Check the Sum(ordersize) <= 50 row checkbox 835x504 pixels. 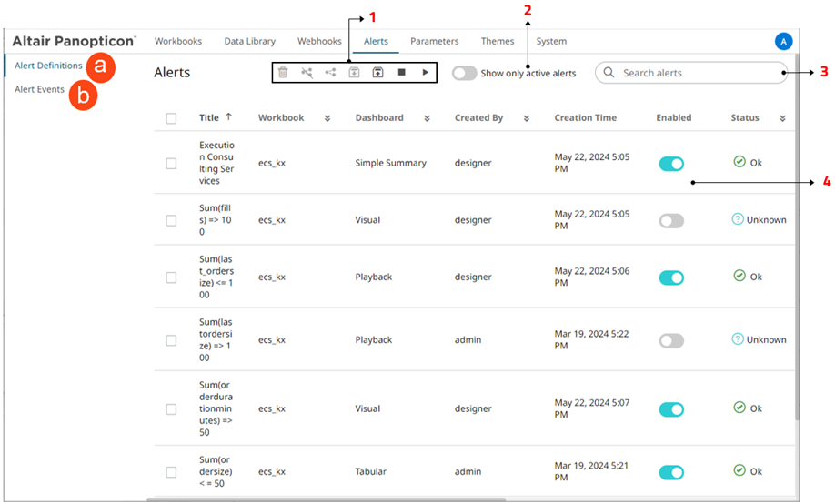tap(171, 472)
